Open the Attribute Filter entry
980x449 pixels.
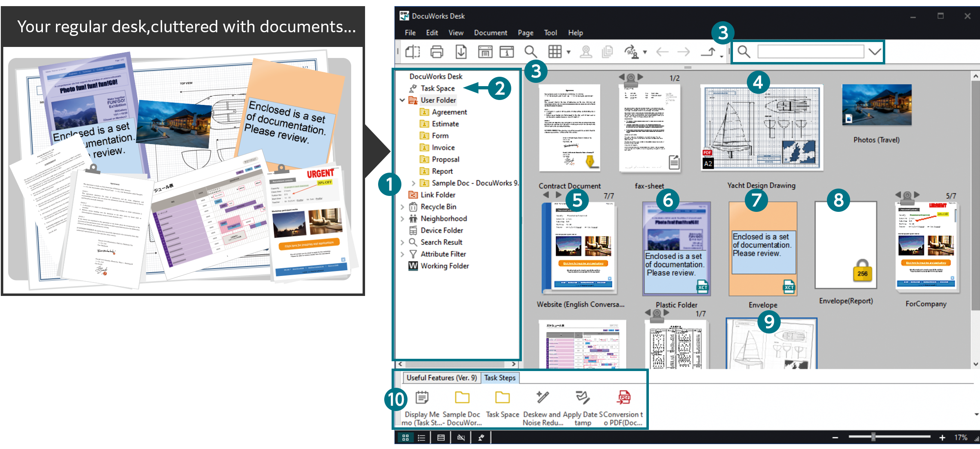[443, 254]
